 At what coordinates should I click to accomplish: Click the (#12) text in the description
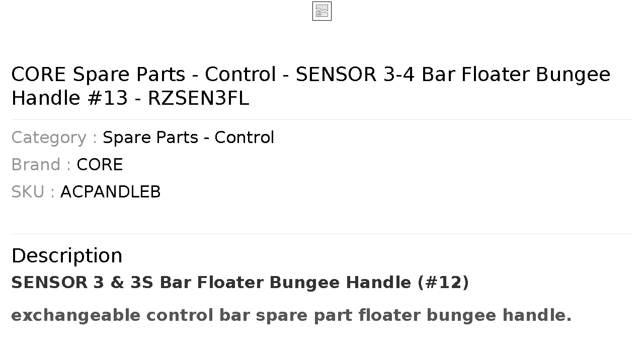[x=443, y=283]
